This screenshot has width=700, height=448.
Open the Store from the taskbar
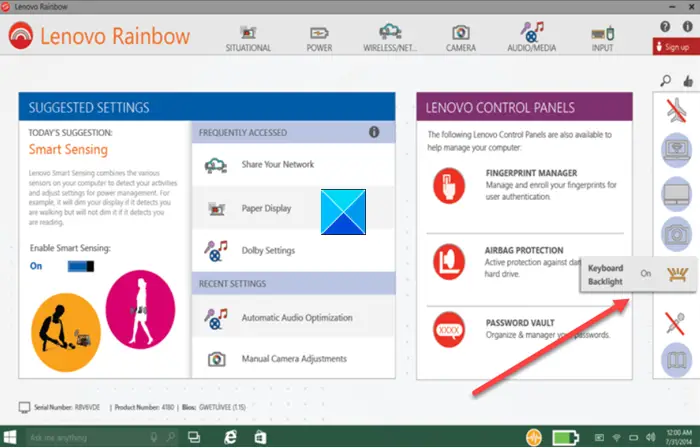(260, 437)
